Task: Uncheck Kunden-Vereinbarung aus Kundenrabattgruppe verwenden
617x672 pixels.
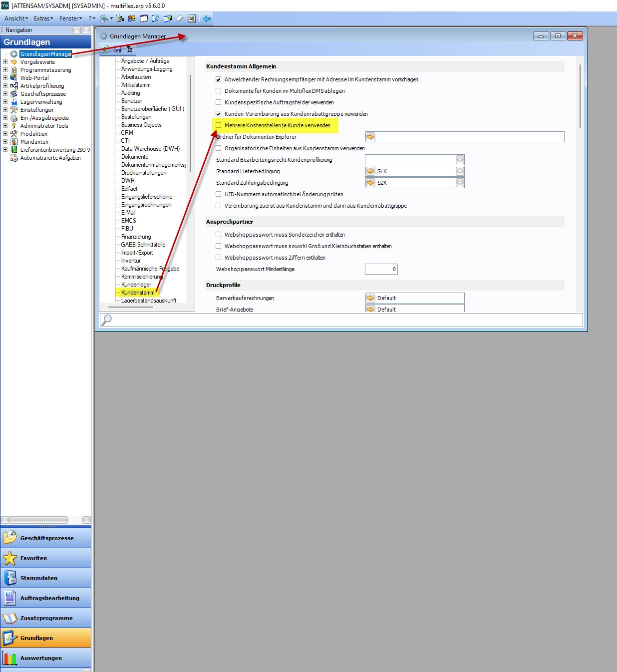Action: click(x=219, y=114)
